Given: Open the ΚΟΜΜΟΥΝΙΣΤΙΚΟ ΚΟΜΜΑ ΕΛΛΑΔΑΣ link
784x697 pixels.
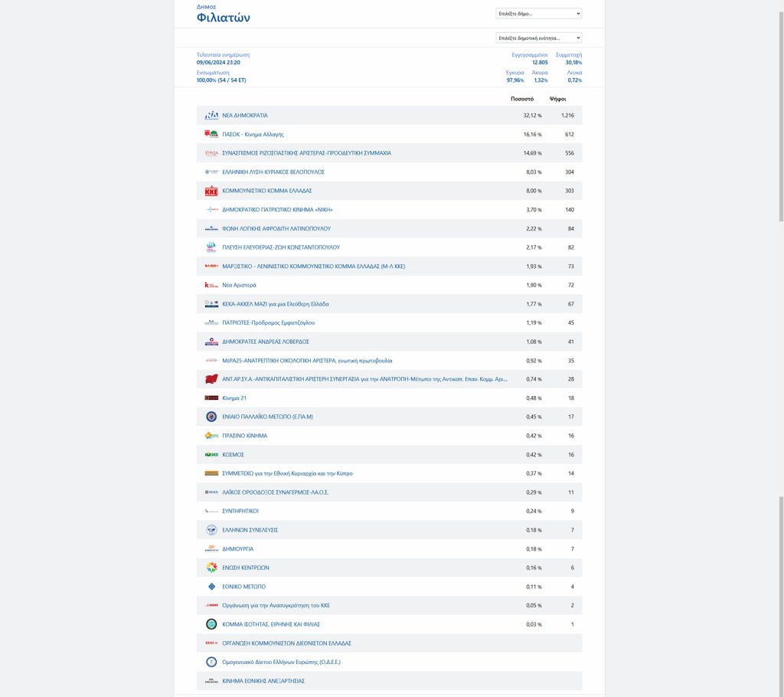Looking at the screenshot, I should pos(267,191).
